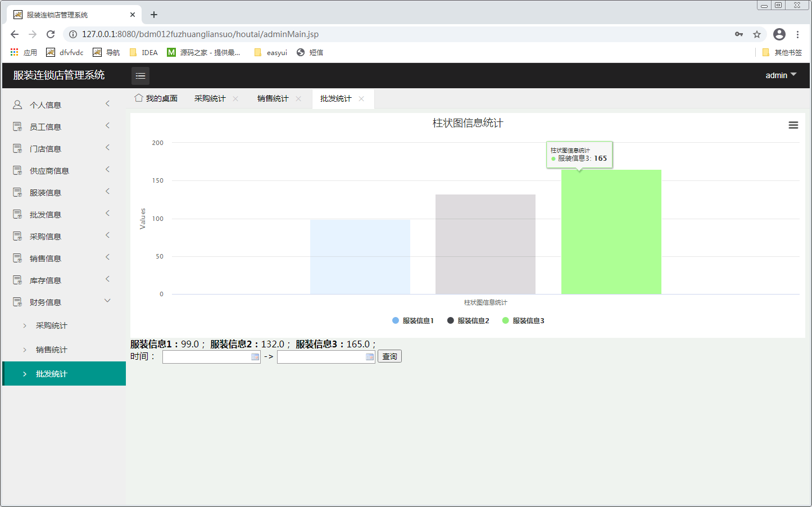Click the 查询 search button
This screenshot has width=812, height=507.
(389, 356)
